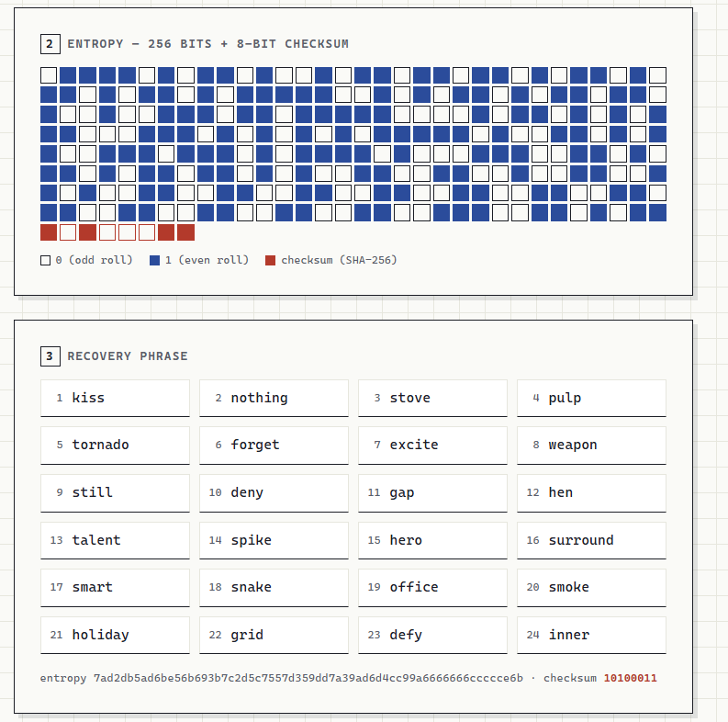Screen dimensions: 728x722
Task: Select recovery word 1 'kiss'
Action: [115, 398]
